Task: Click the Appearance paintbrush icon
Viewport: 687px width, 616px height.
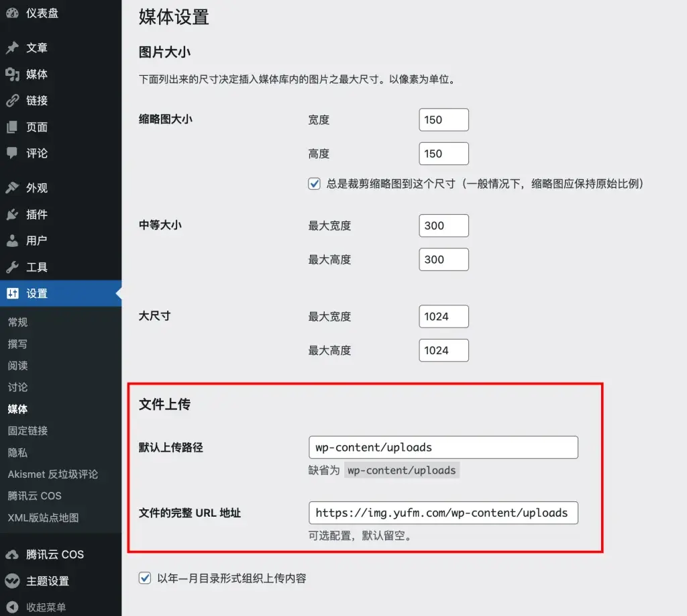Action: pos(12,188)
